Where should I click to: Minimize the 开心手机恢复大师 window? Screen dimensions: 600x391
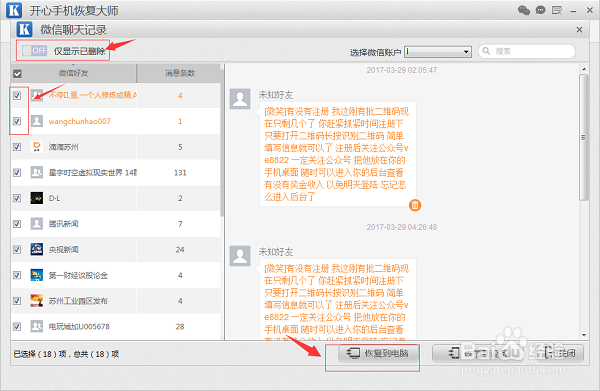[573, 11]
